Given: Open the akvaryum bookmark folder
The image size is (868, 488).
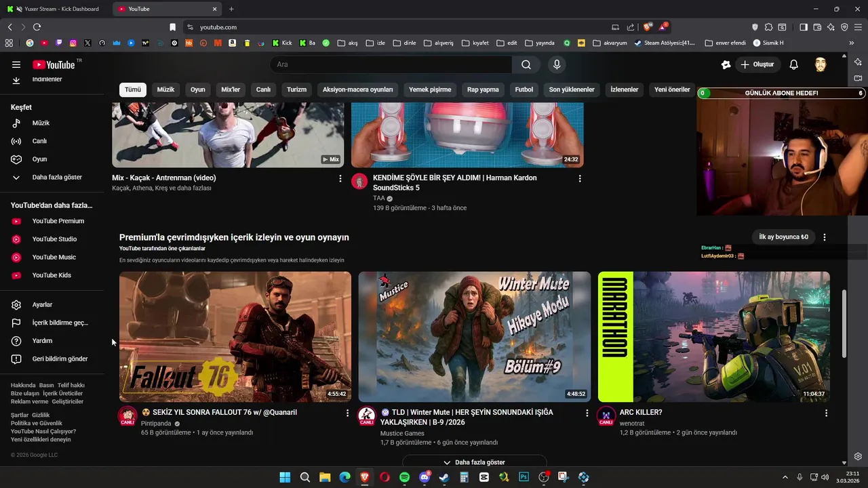Looking at the screenshot, I should pos(610,43).
